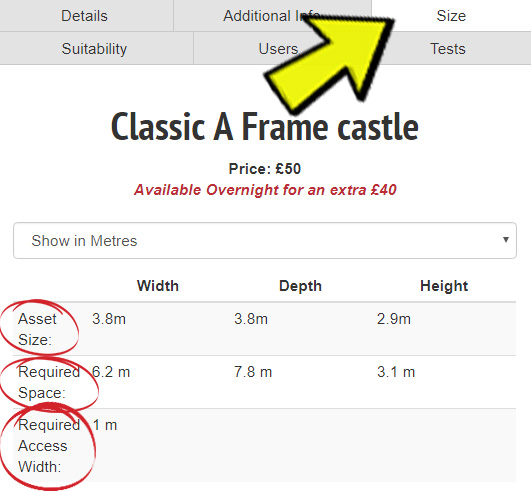Click the 2.9m asset height value
531x491 pixels.
click(x=394, y=319)
